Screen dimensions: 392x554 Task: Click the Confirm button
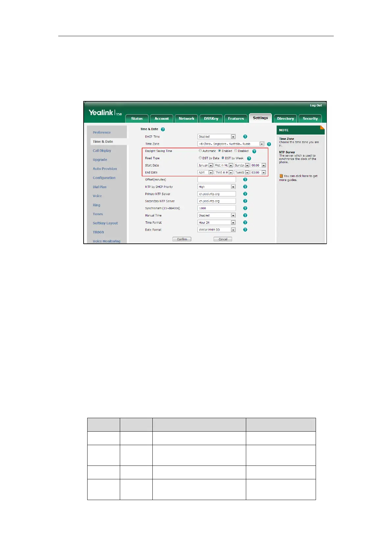[182, 239]
